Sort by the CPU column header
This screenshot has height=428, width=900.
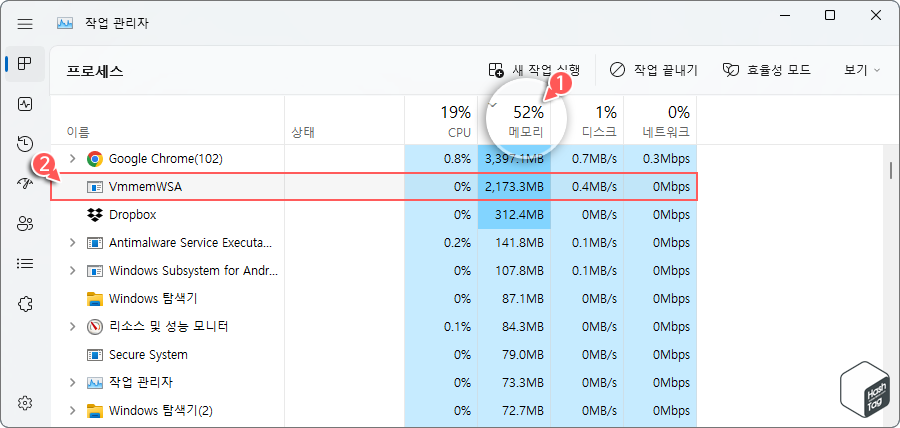tap(441, 120)
